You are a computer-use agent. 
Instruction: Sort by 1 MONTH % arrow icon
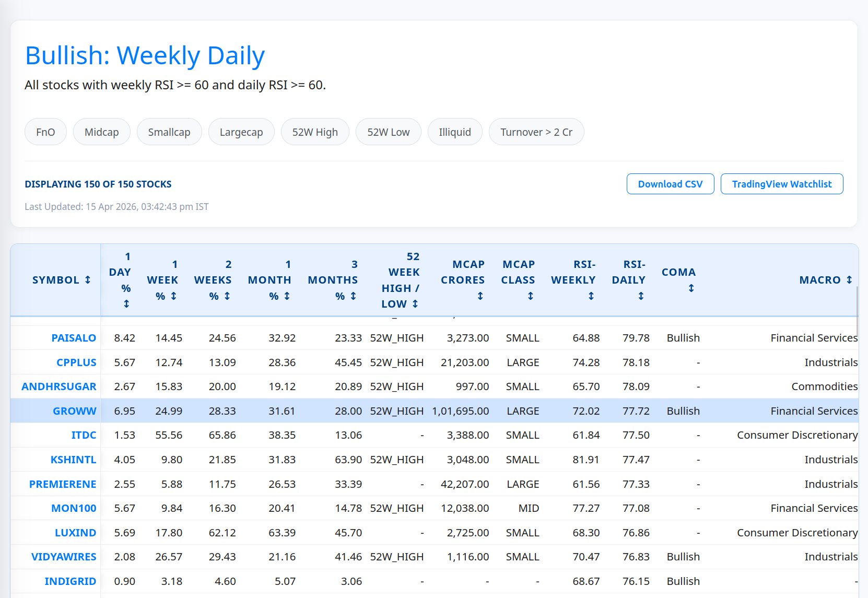tap(287, 296)
